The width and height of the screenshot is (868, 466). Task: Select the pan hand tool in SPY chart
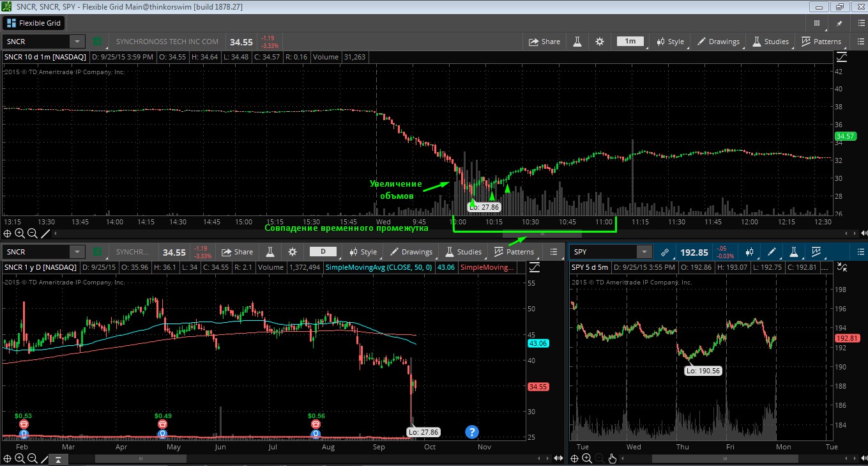click(612, 458)
